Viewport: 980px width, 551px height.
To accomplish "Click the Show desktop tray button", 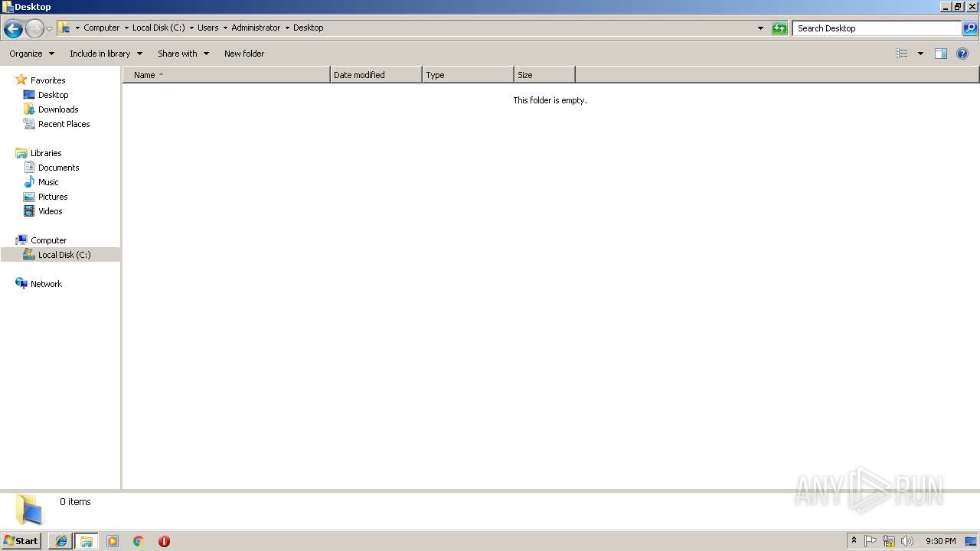I will [971, 541].
